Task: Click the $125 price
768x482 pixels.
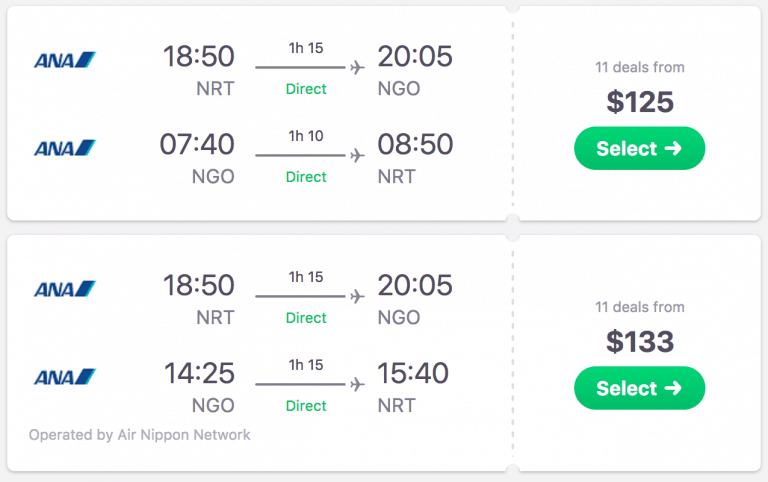Action: [x=640, y=102]
